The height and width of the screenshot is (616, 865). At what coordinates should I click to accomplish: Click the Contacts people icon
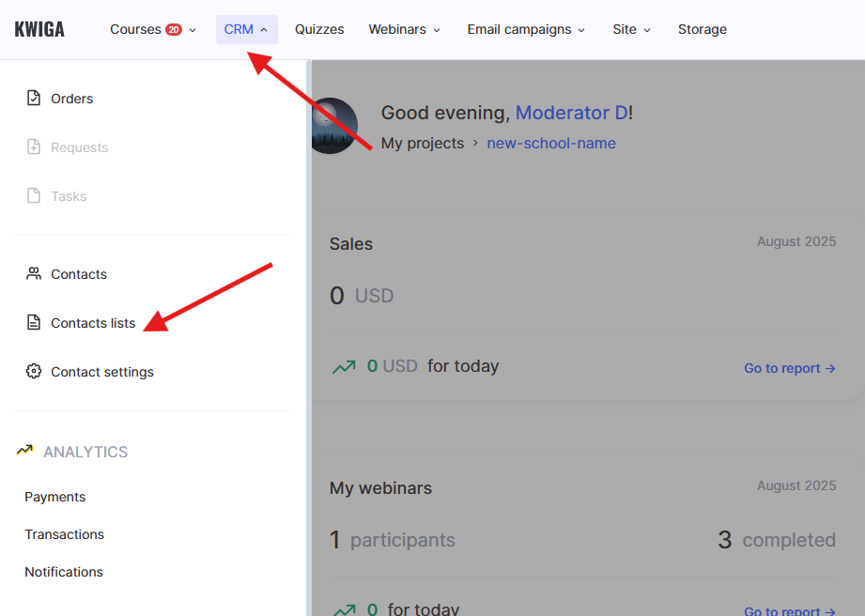(x=34, y=274)
